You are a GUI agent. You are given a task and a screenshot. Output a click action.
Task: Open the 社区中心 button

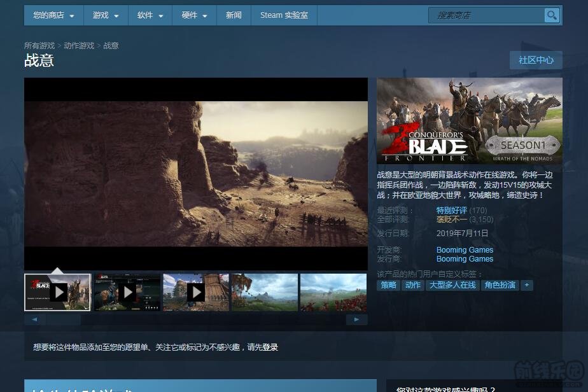click(x=536, y=60)
